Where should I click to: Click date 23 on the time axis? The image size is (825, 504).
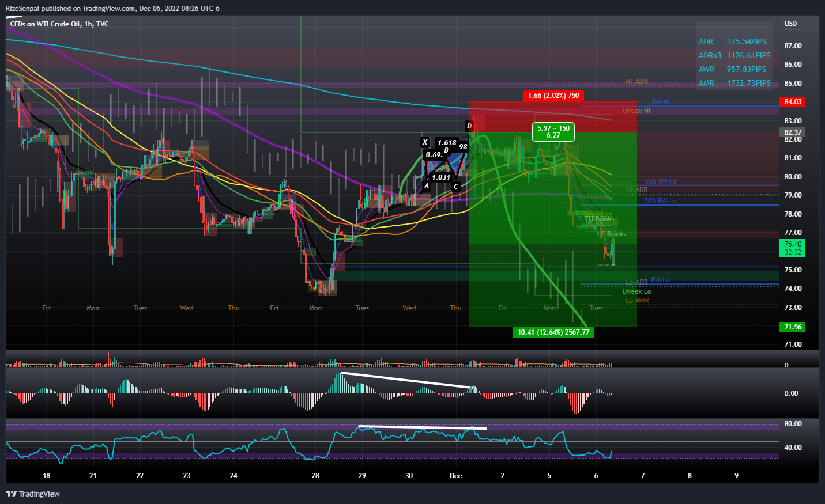pyautogui.click(x=187, y=476)
